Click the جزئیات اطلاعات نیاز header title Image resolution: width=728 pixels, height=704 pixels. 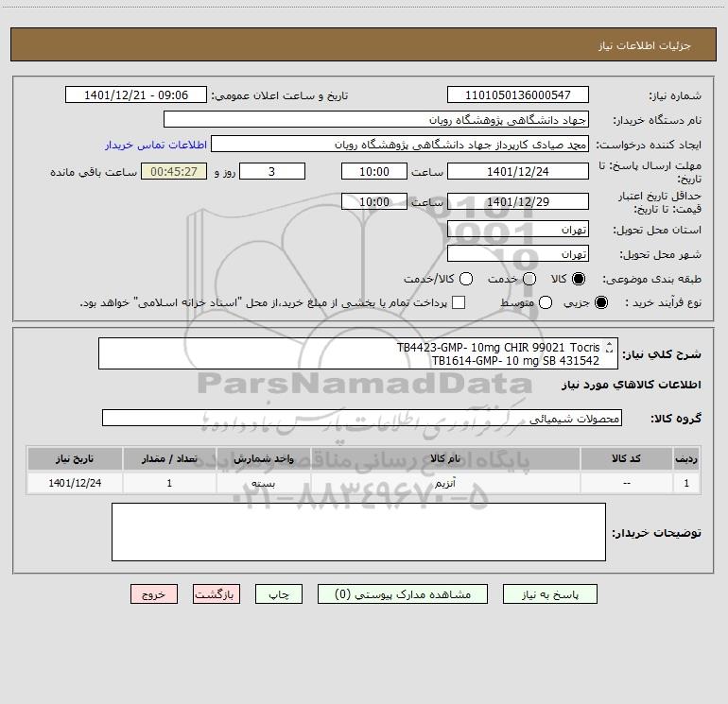point(645,45)
